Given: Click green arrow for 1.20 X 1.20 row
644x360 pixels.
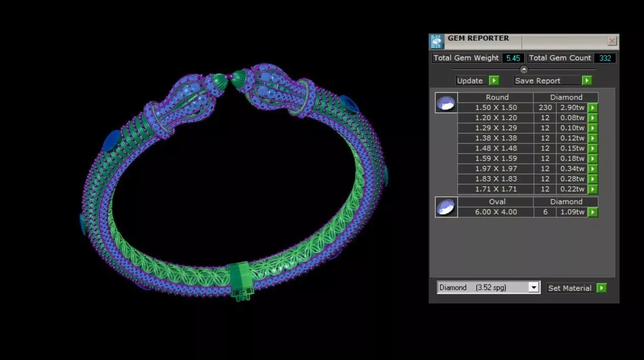Looking at the screenshot, I should 593,118.
